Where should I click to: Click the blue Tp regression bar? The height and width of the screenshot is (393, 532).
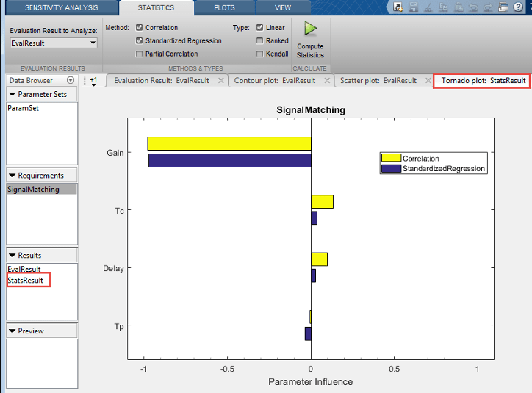pyautogui.click(x=308, y=333)
